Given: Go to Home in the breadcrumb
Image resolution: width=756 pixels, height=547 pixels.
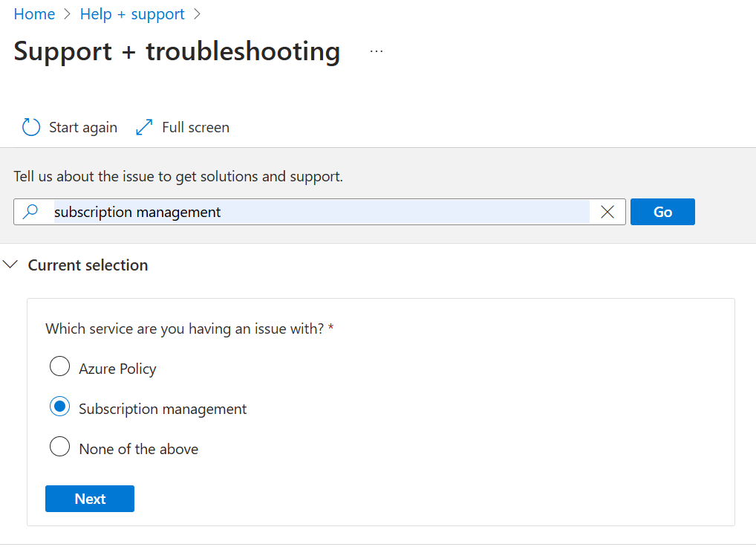Looking at the screenshot, I should 34,14.
